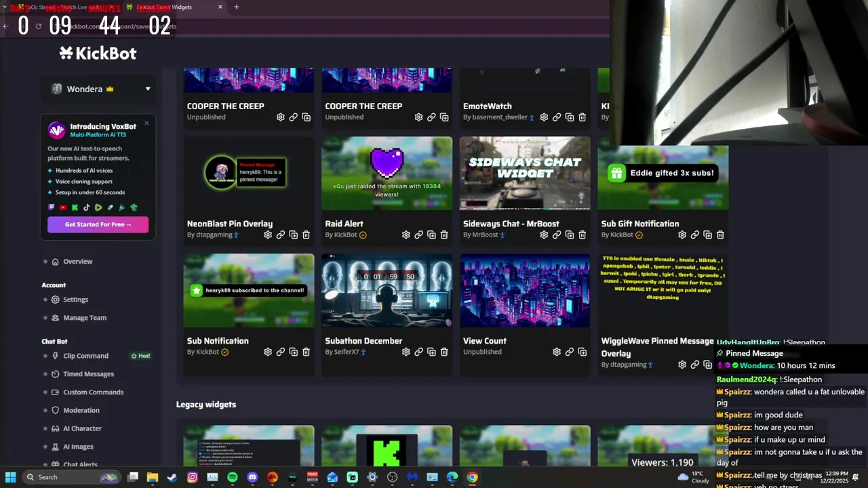Delete the Raid Alert widget
Image resolution: width=868 pixels, height=488 pixels.
444,235
